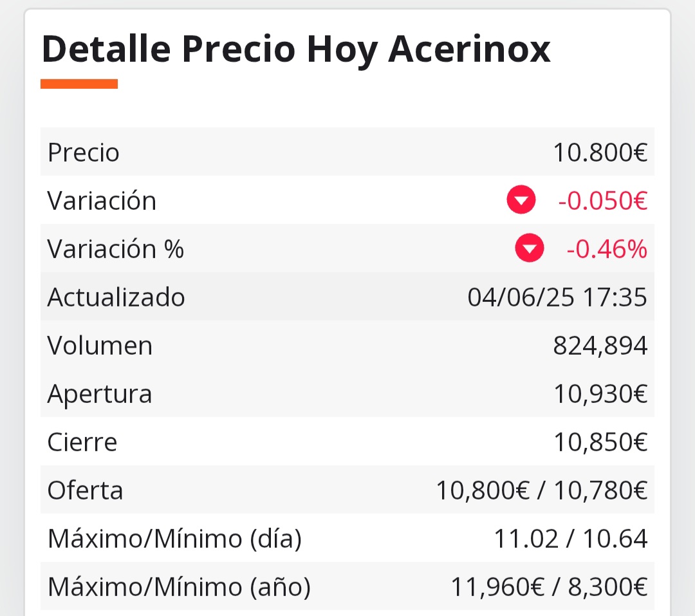Click the daily range 11.02 / 10.64

(570, 539)
